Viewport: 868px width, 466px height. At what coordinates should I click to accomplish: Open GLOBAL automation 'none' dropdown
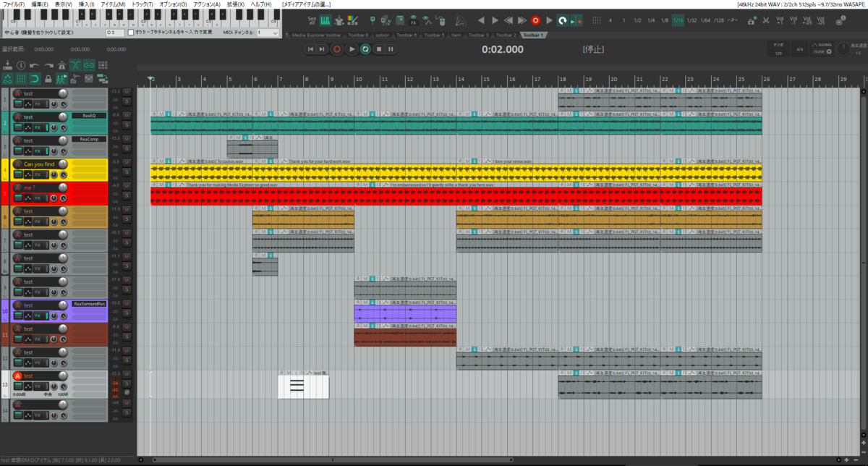click(x=732, y=51)
